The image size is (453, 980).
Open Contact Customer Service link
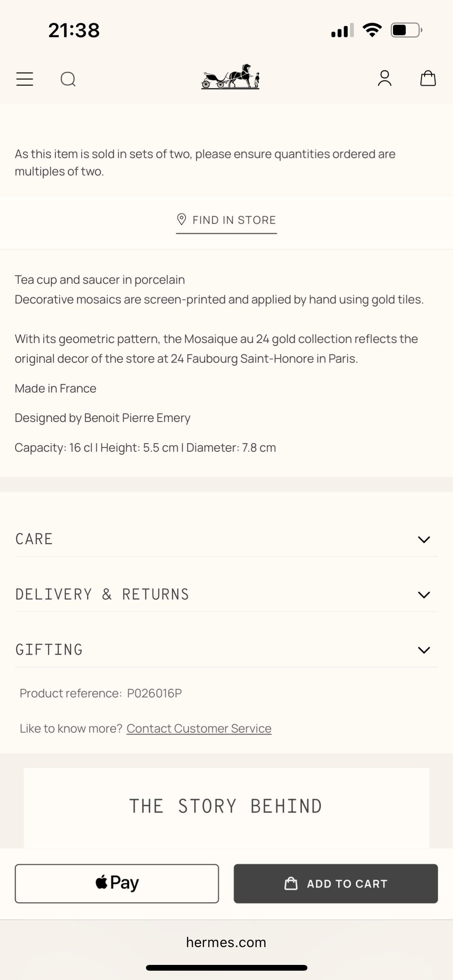[x=199, y=729]
